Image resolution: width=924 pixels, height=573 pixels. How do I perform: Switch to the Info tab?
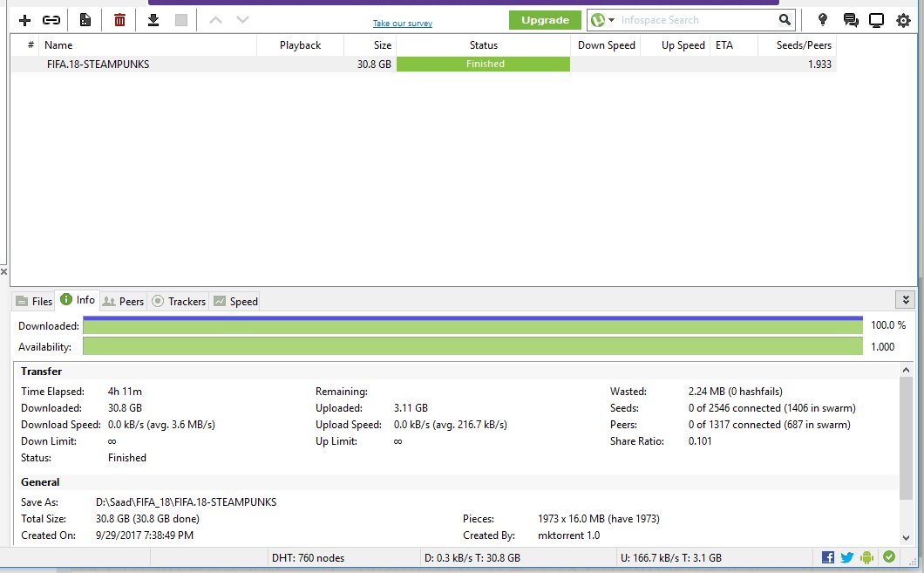78,300
